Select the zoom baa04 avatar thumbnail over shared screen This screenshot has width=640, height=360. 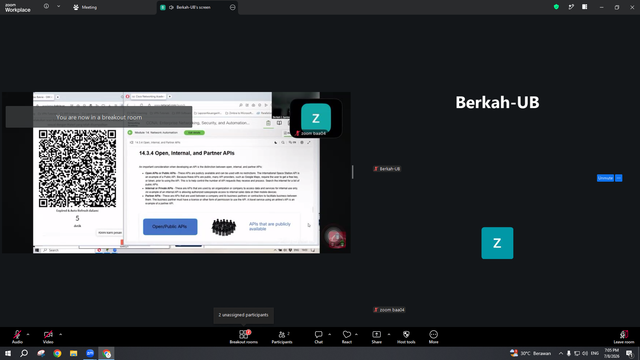[x=316, y=118]
